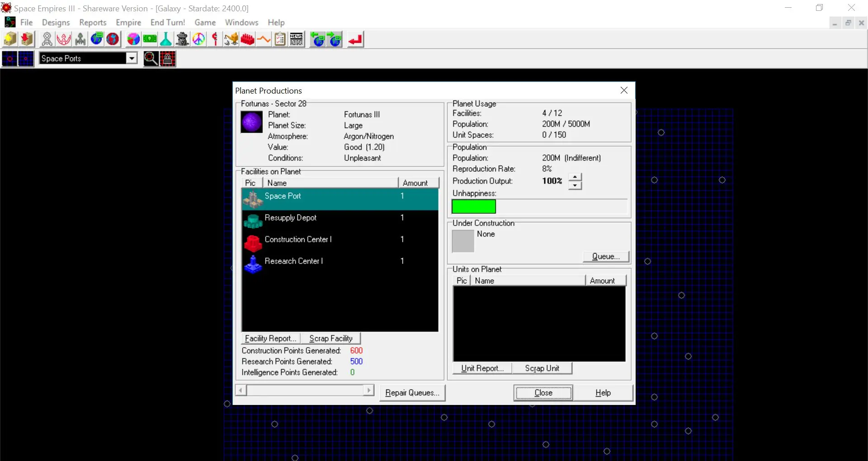The image size is (868, 461).
Task: Click the Repair Queues... button
Action: [412, 393]
